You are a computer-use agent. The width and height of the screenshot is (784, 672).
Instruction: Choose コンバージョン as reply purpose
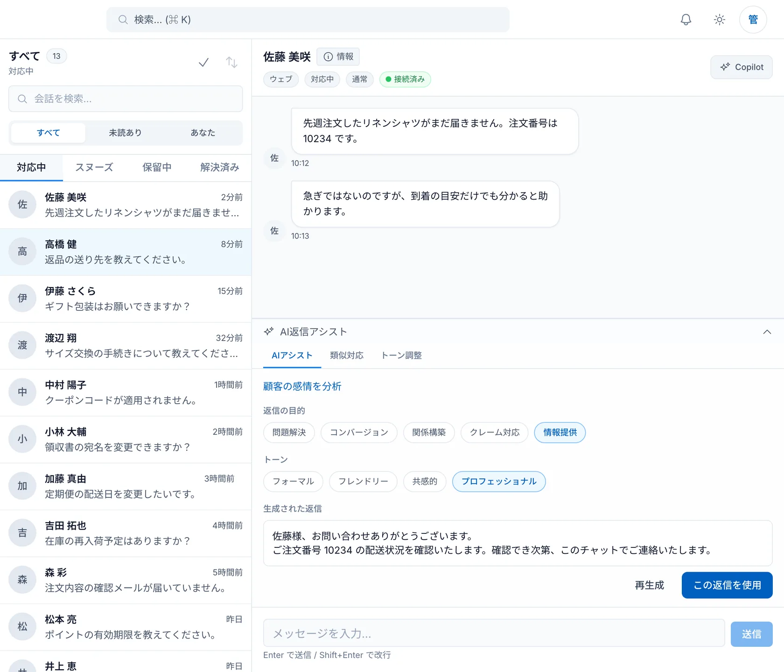(x=359, y=433)
